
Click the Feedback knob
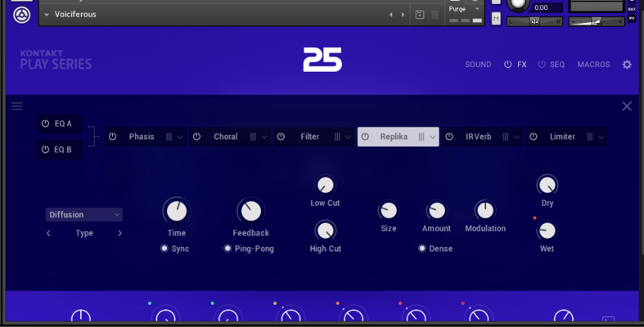pyautogui.click(x=251, y=211)
